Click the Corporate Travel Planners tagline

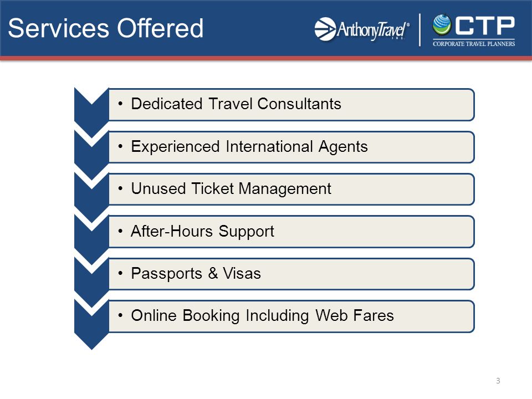point(474,44)
